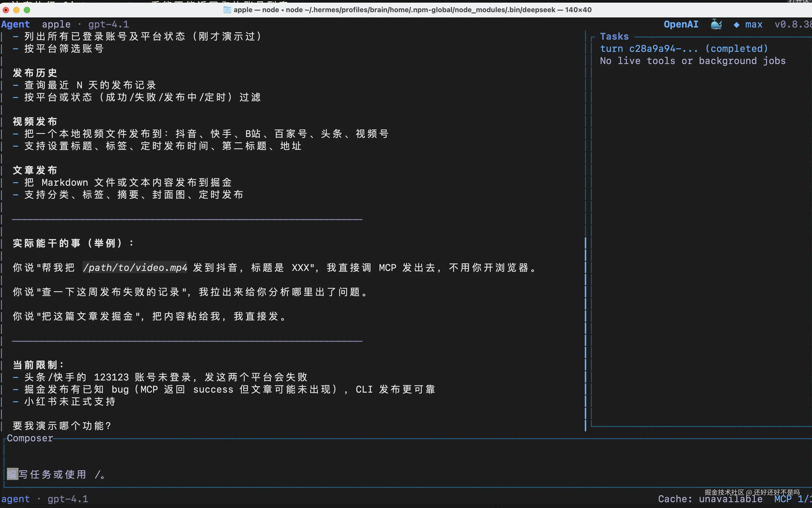The image size is (812, 508).
Task: Click the gpt-4.1 model name in header
Action: [x=108, y=25]
